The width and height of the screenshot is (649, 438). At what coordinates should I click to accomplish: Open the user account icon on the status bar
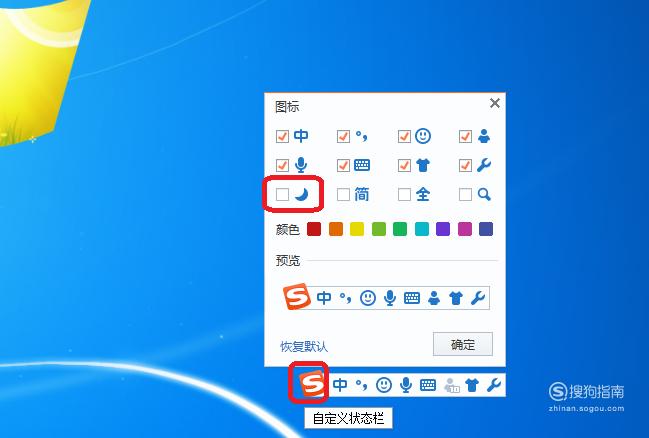coord(450,385)
